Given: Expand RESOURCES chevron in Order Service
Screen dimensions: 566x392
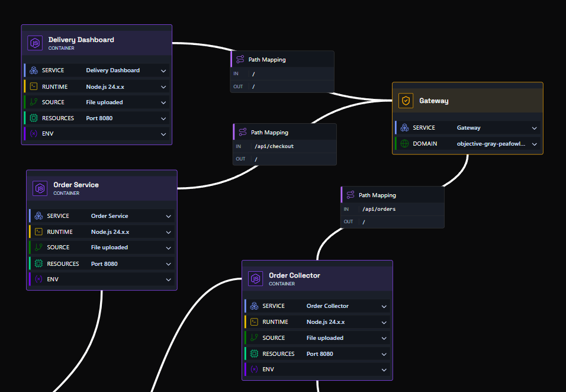Looking at the screenshot, I should pyautogui.click(x=169, y=264).
